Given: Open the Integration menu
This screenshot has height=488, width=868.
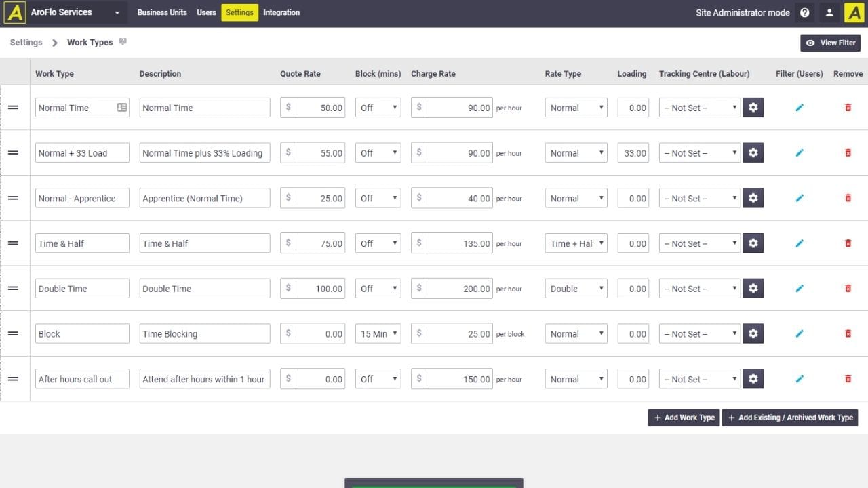Looking at the screenshot, I should pyautogui.click(x=281, y=13).
